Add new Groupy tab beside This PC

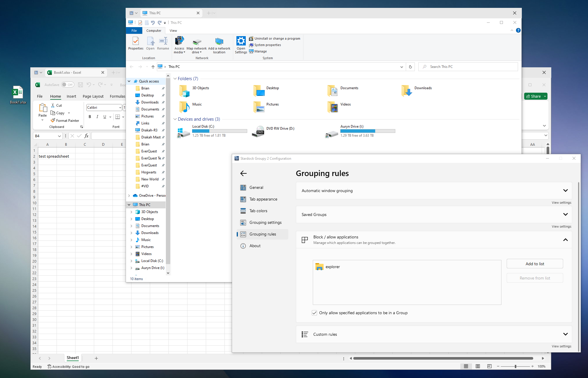pyautogui.click(x=208, y=13)
